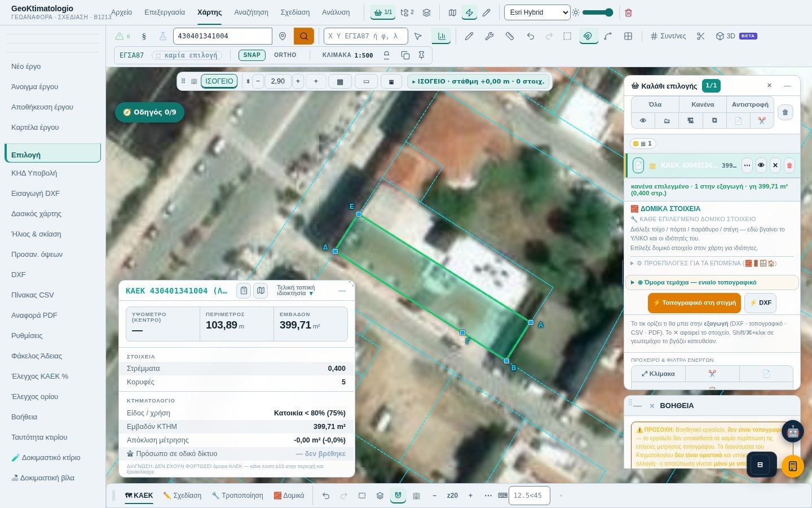Screen dimensions: 812x508
Task: Delete the KAEK 43040134 basket item via trash
Action: click(x=789, y=165)
